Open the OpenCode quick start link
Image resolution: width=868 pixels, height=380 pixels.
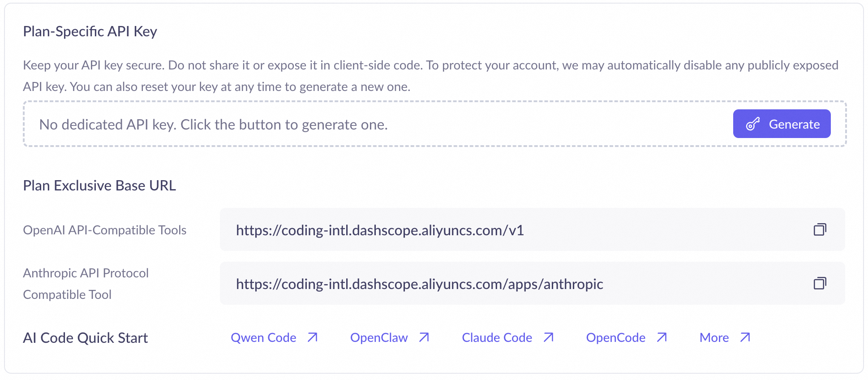pyautogui.click(x=615, y=337)
